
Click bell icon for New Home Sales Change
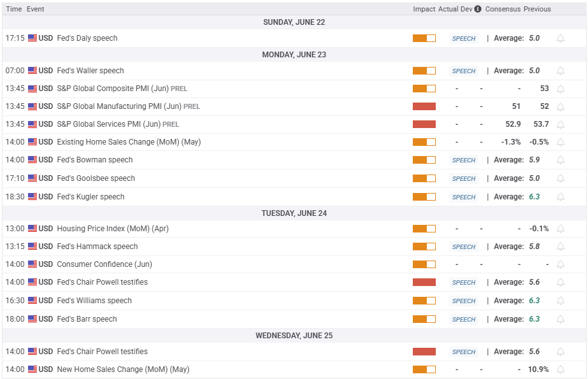tap(560, 369)
